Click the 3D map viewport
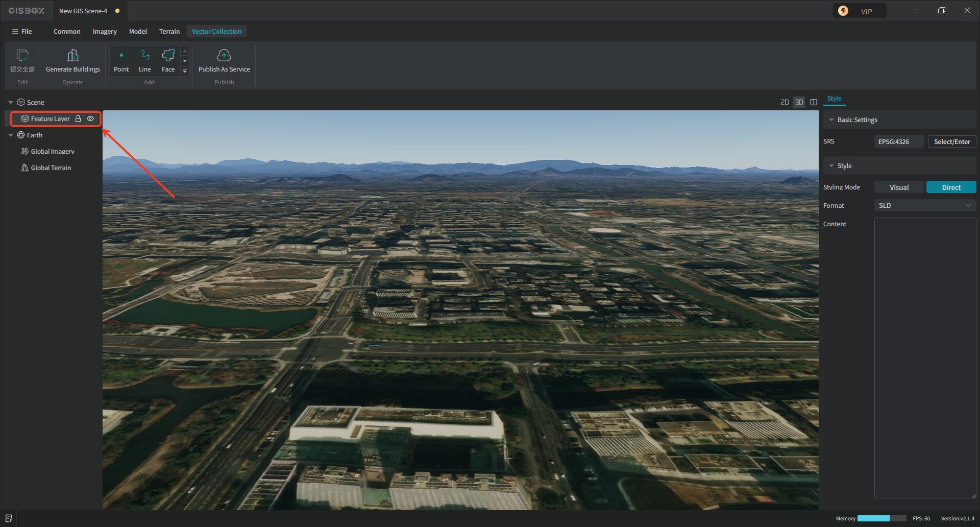The image size is (980, 527). click(x=460, y=310)
